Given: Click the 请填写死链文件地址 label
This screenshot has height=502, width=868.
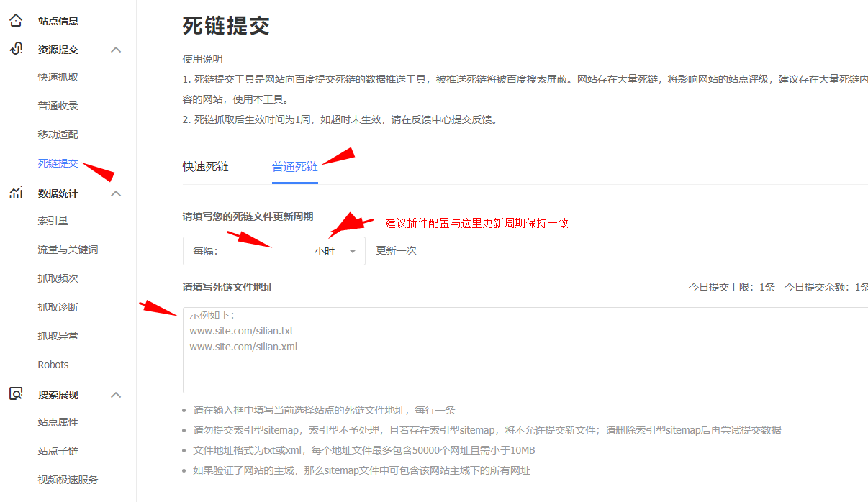Looking at the screenshot, I should point(228,287).
